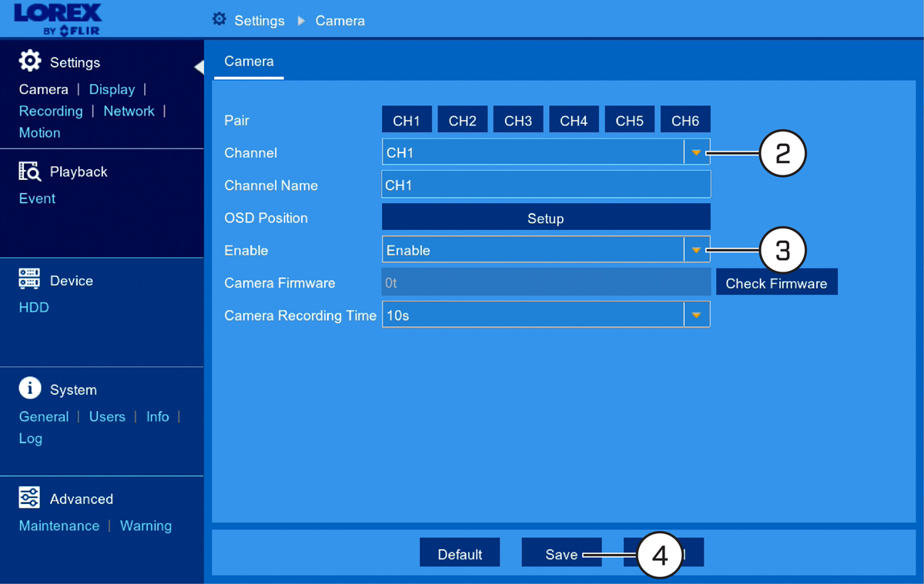Open Advanced Maintenance page

pyautogui.click(x=59, y=526)
